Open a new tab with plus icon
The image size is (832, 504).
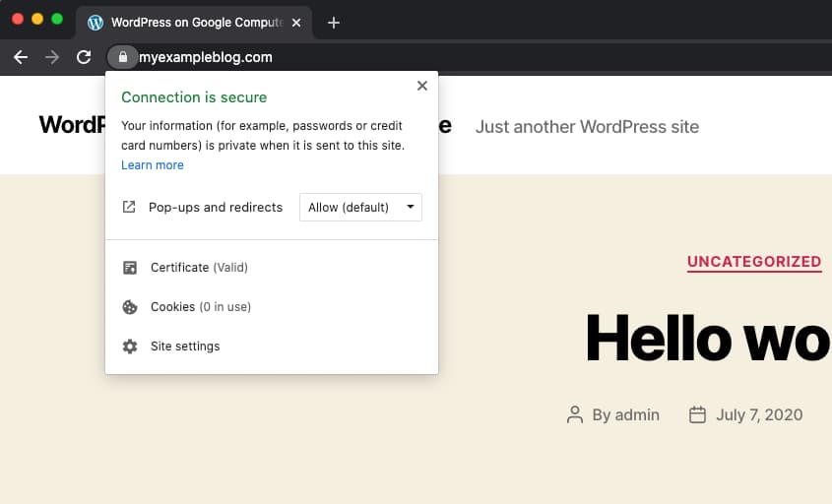(x=333, y=23)
